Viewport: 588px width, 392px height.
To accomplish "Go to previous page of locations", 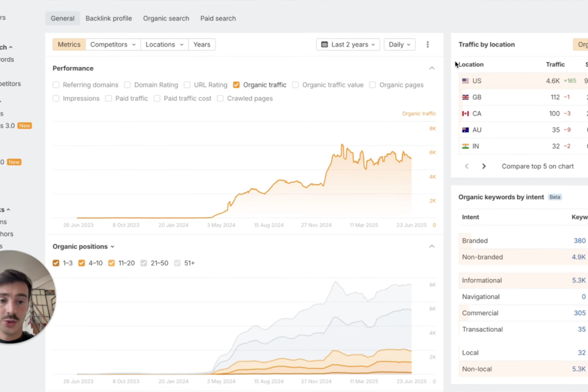I will [466, 166].
